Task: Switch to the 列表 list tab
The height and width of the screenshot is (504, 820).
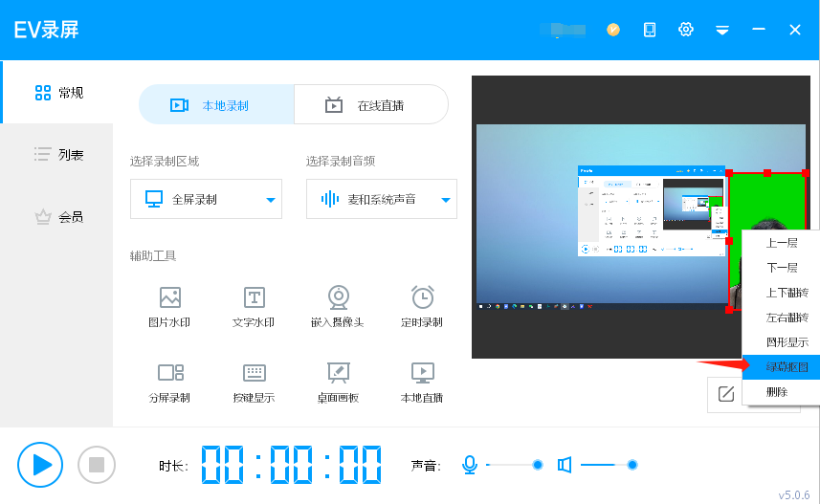Action: pos(58,155)
